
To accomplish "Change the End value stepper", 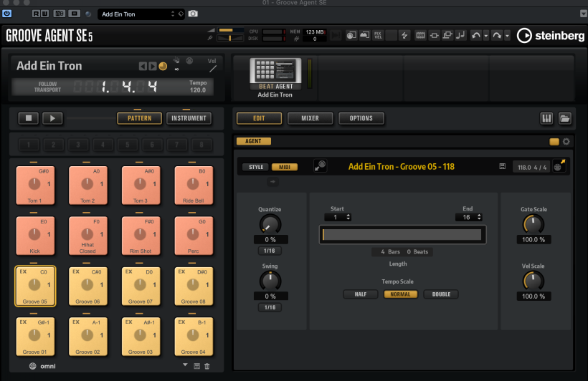I will 479,217.
